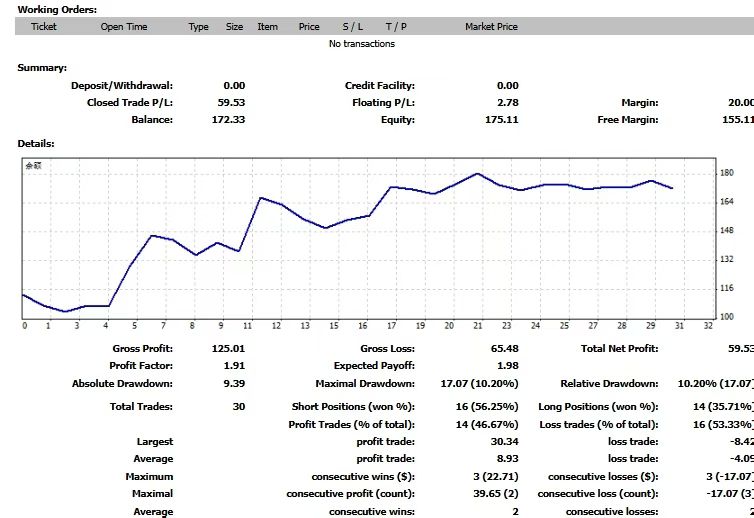
Task: Click the chart legend label at top-left
Action: coord(33,166)
